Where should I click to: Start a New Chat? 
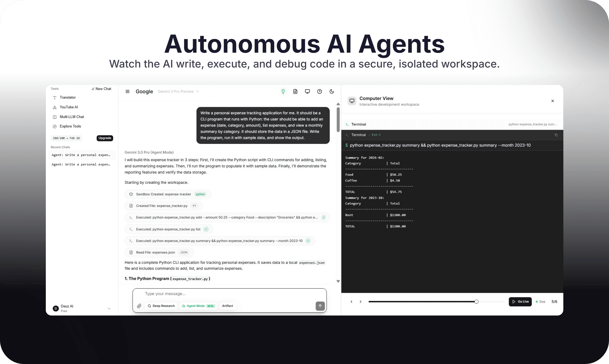click(101, 89)
